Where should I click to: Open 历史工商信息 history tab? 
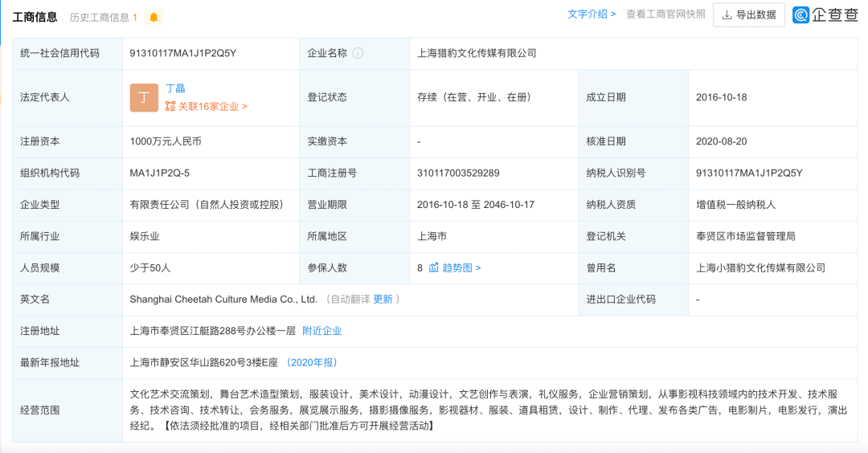pos(104,18)
